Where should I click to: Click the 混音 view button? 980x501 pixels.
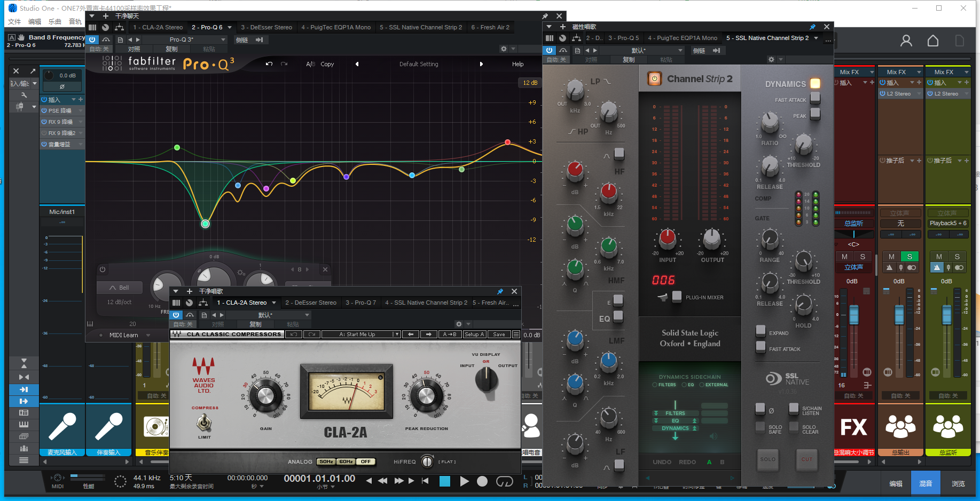point(926,483)
